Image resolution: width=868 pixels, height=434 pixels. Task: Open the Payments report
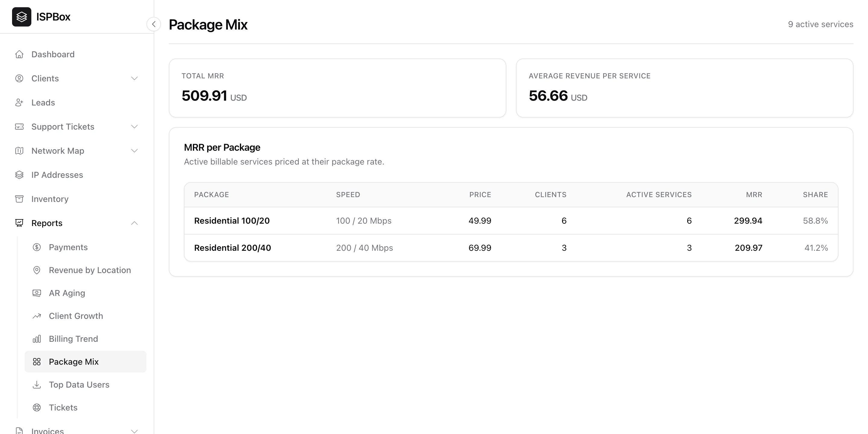click(86, 247)
